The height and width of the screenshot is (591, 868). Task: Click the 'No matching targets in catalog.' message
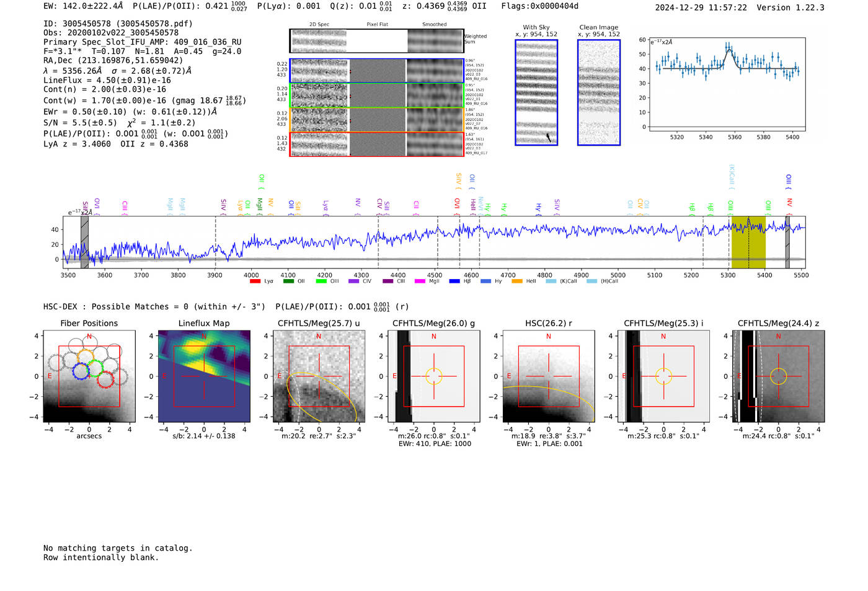pyautogui.click(x=118, y=548)
